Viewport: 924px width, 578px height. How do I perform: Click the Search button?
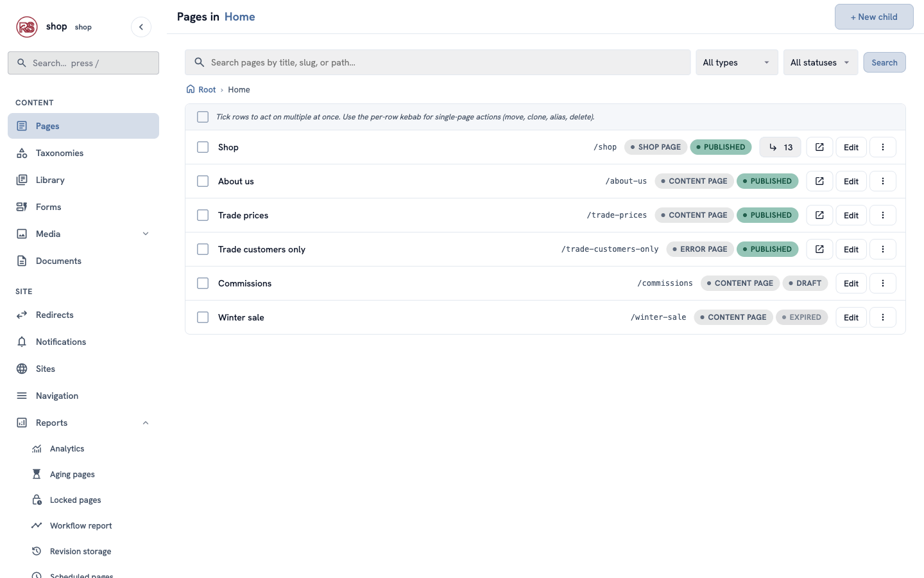coord(884,62)
